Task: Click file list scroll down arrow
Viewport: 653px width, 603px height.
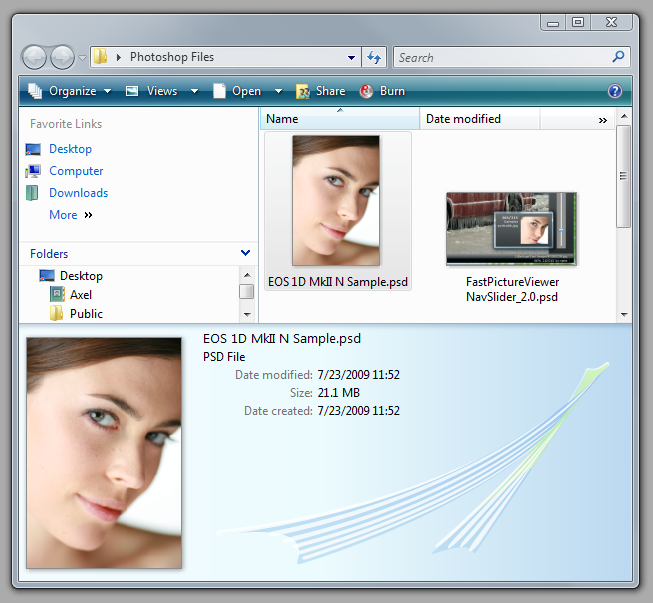Action: 624,314
